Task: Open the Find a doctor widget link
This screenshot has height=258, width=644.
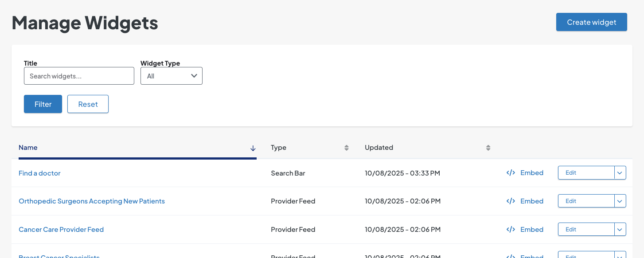Action: (x=39, y=173)
